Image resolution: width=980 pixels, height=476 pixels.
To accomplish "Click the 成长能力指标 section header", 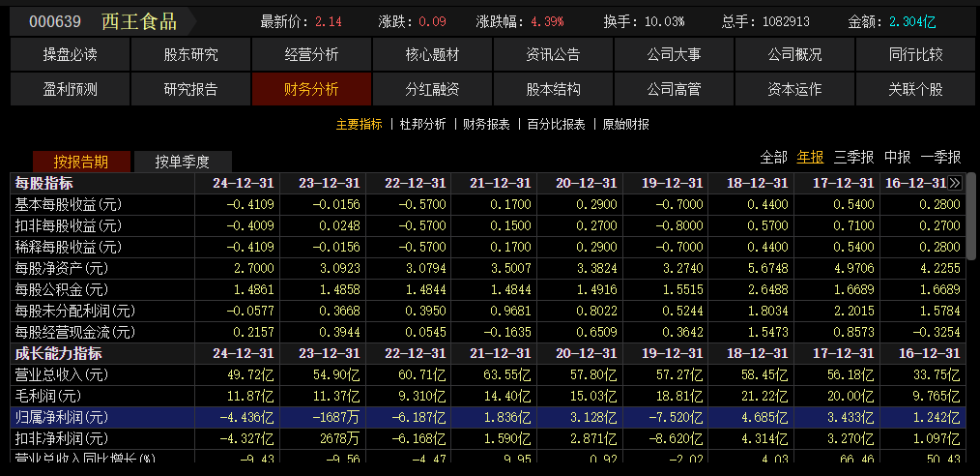I will click(x=58, y=353).
